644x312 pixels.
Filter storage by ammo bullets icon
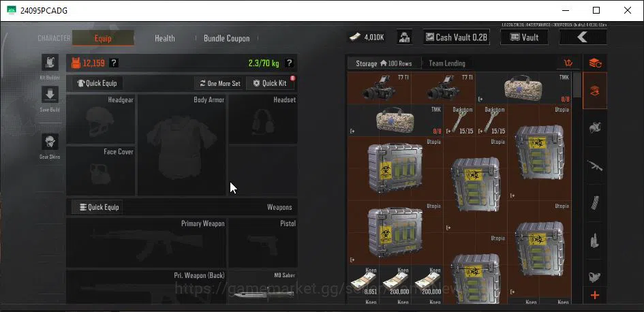pyautogui.click(x=595, y=240)
